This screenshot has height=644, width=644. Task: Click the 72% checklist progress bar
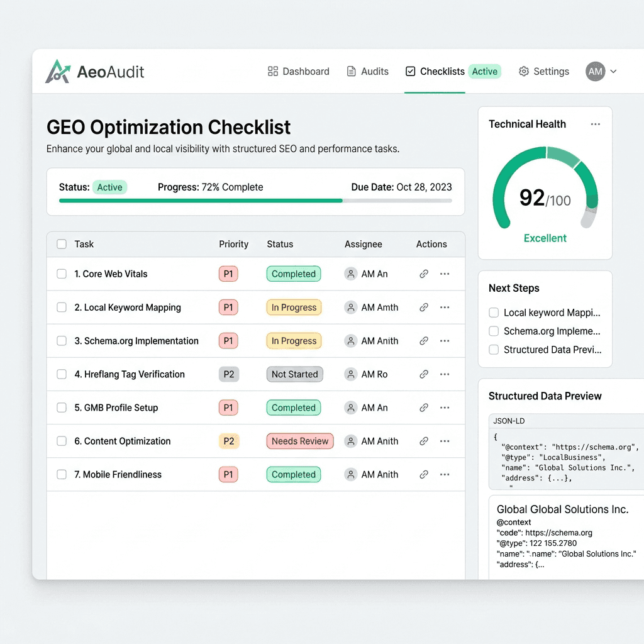click(x=255, y=201)
